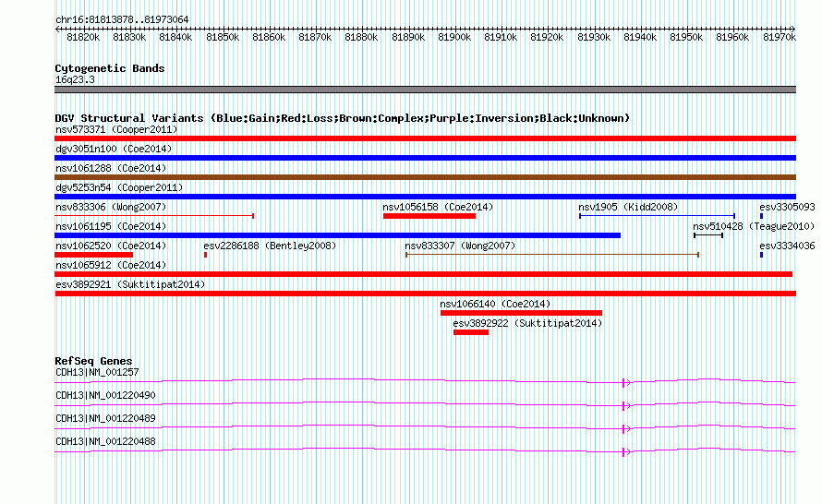
Task: Click the esv3892922 (Suktitipat2014) label
Action: pos(528,323)
